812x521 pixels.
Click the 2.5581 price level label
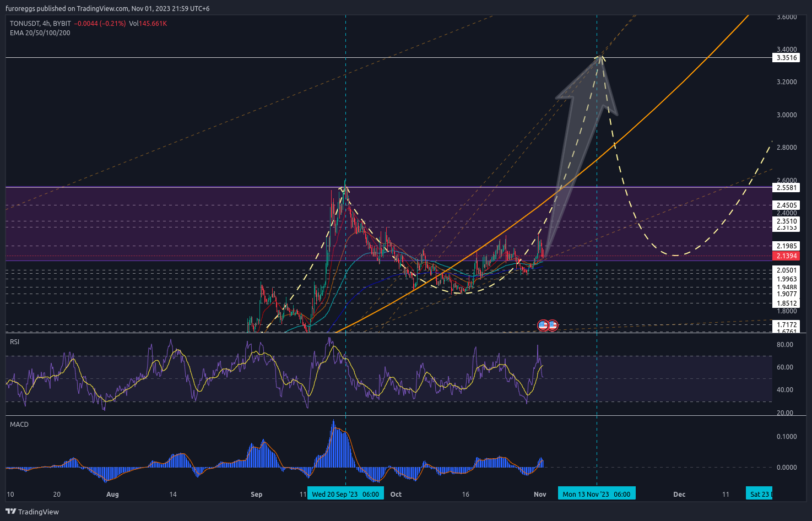(x=787, y=188)
